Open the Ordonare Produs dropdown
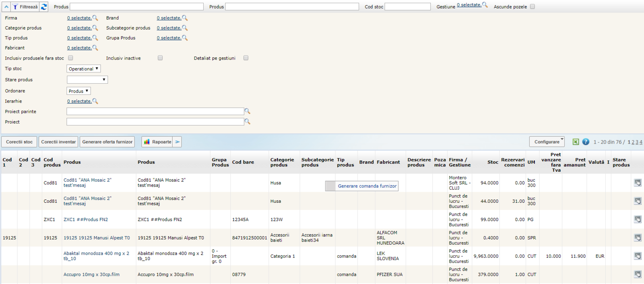The width and height of the screenshot is (644, 284). click(78, 91)
